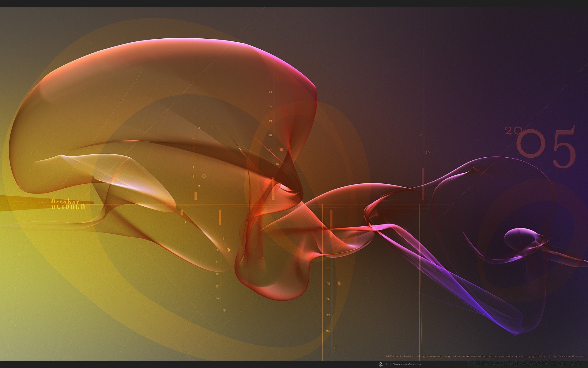Select day 1 on the calendar
This screenshot has width=588, height=368.
coord(185,222)
